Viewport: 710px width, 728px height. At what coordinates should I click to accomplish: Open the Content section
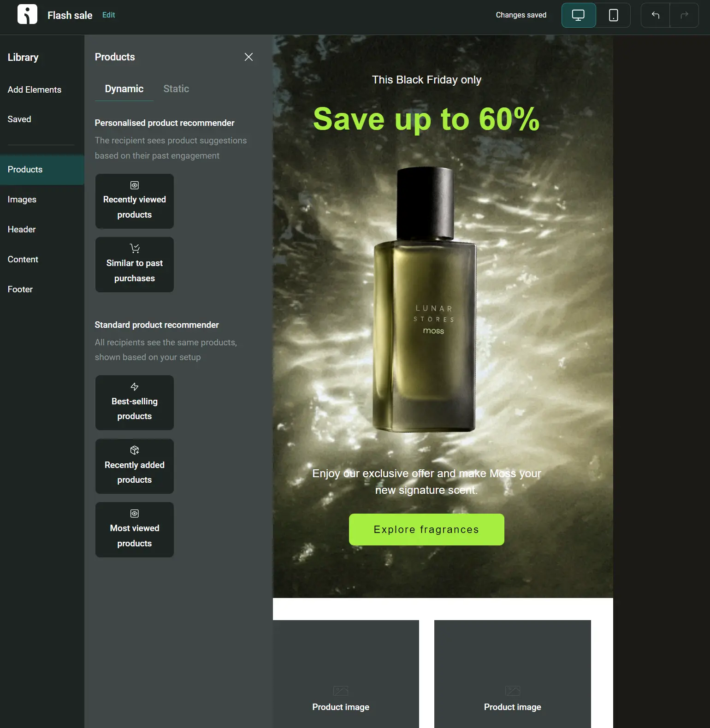pyautogui.click(x=23, y=260)
